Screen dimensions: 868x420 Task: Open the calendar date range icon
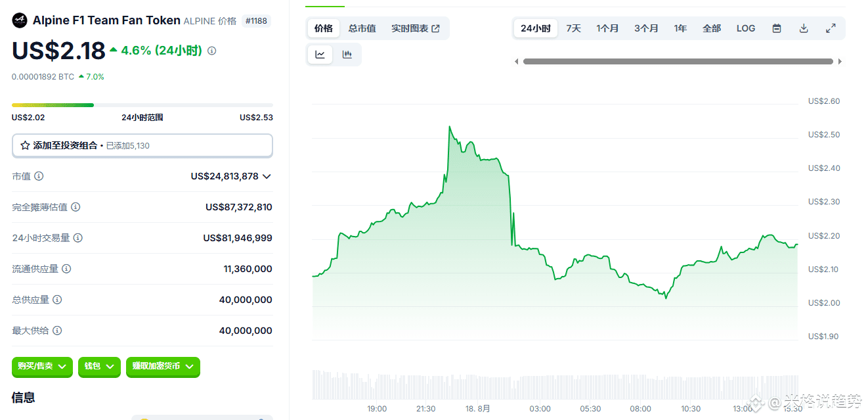click(x=777, y=28)
